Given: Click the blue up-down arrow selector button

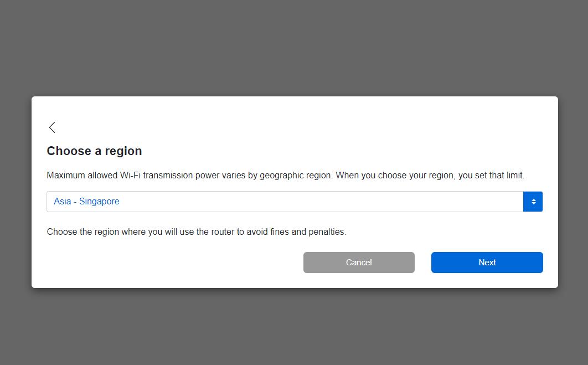Looking at the screenshot, I should tap(533, 202).
